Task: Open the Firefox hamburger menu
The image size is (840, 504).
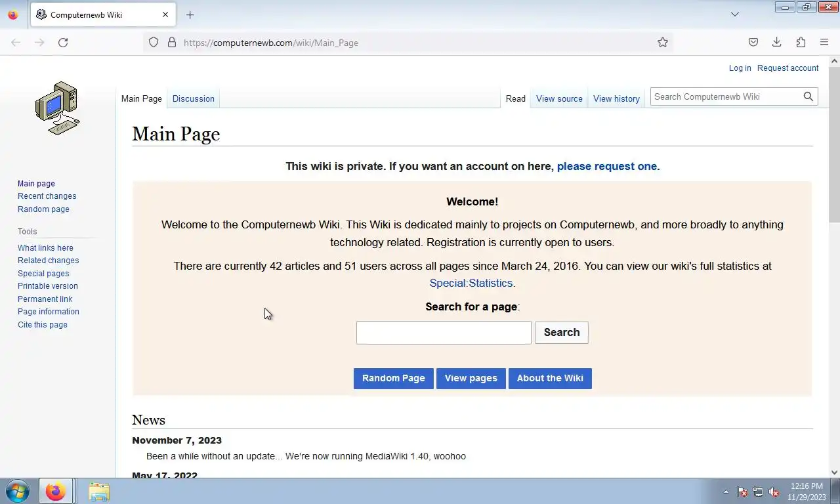Action: pyautogui.click(x=824, y=43)
